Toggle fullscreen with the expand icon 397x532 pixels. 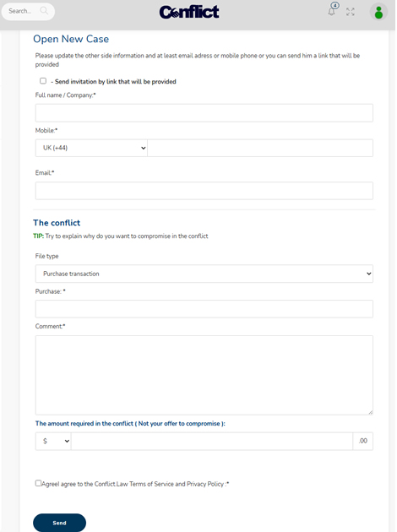(351, 12)
